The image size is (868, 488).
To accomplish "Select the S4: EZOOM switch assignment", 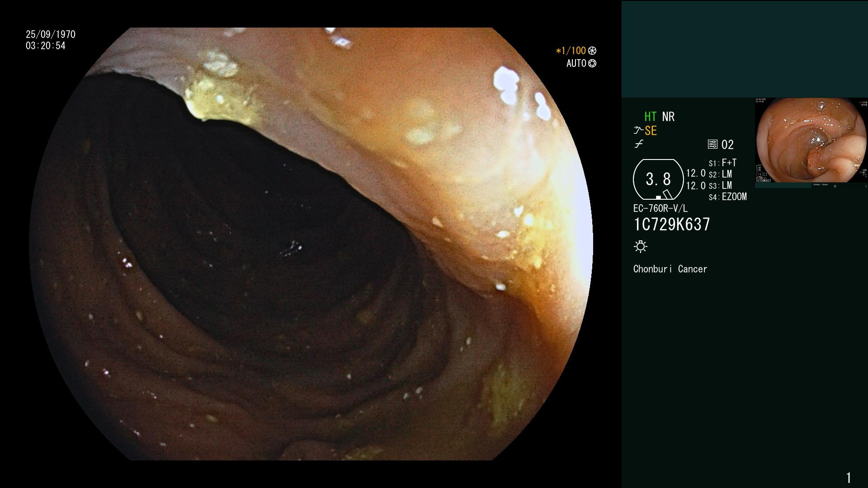I will point(728,197).
